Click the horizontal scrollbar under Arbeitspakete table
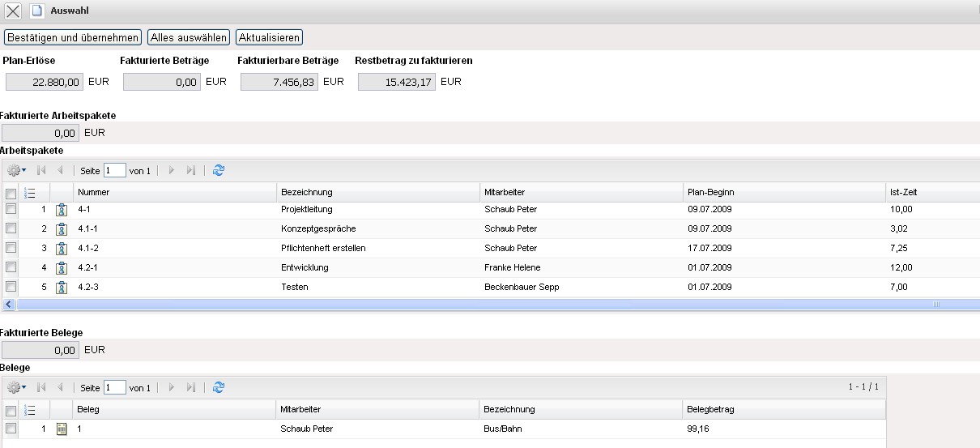This screenshot has width=980, height=448. pos(486,305)
